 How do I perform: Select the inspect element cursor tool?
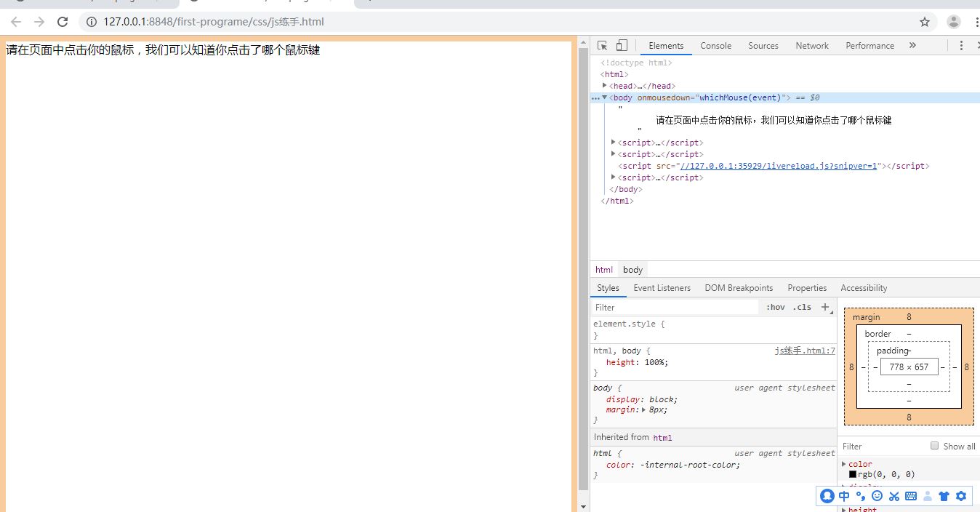pyautogui.click(x=601, y=45)
